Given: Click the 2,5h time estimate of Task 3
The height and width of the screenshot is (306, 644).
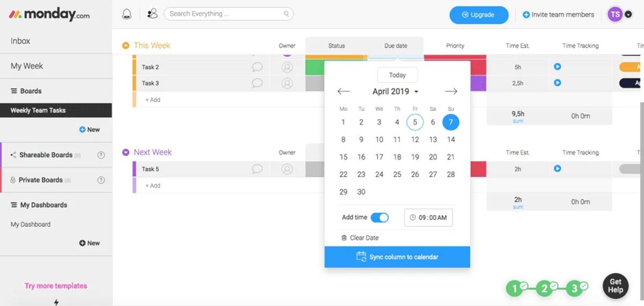Looking at the screenshot, I should [518, 83].
